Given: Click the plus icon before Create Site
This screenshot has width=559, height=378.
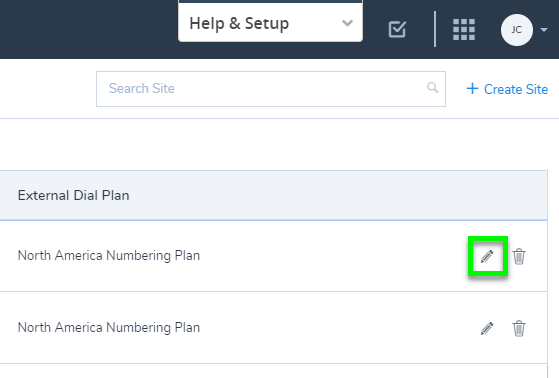Looking at the screenshot, I should 472,88.
